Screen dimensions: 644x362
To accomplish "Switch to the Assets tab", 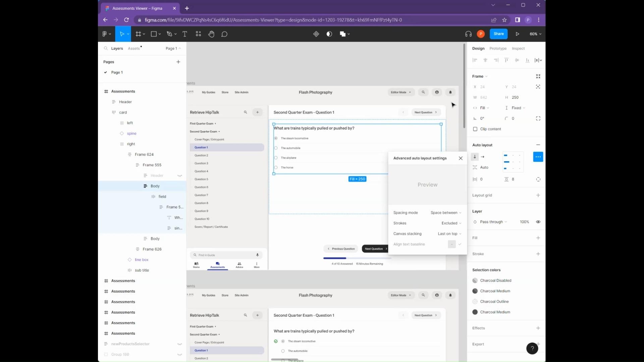I will click(x=133, y=48).
